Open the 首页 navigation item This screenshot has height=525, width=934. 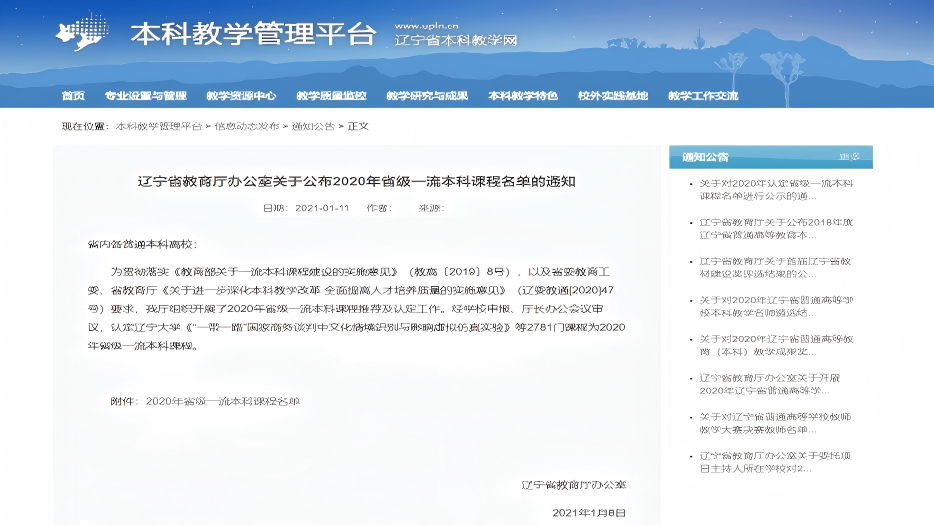click(73, 96)
